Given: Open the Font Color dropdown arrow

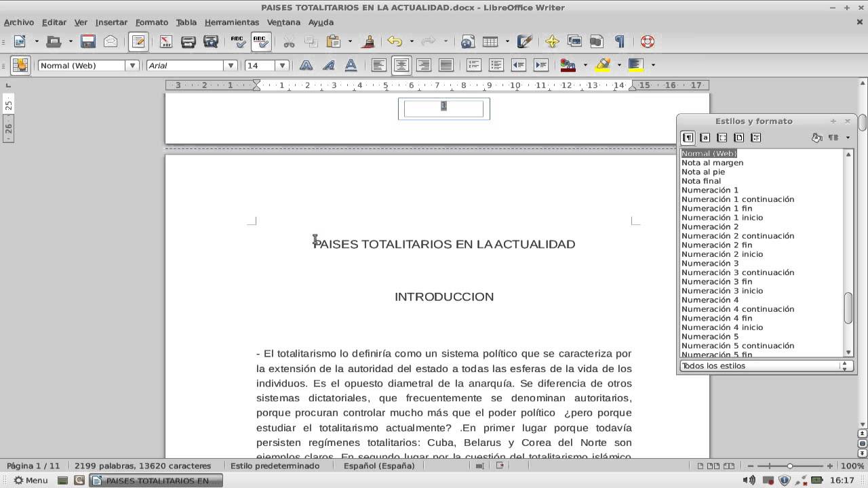Looking at the screenshot, I should (x=585, y=65).
